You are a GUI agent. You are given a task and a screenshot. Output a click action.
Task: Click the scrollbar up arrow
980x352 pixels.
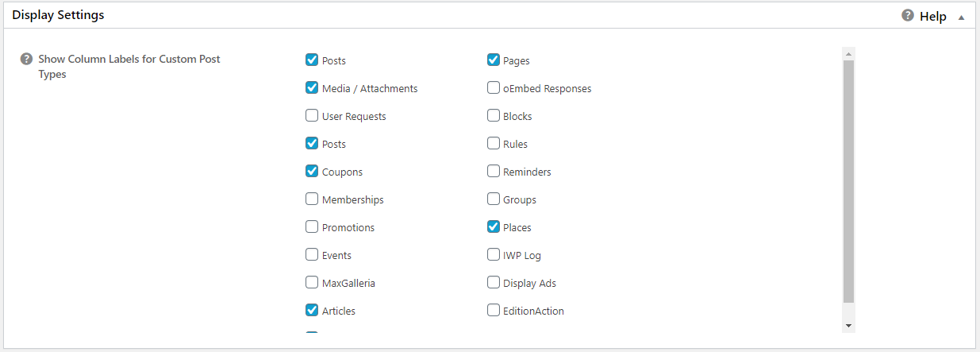848,54
